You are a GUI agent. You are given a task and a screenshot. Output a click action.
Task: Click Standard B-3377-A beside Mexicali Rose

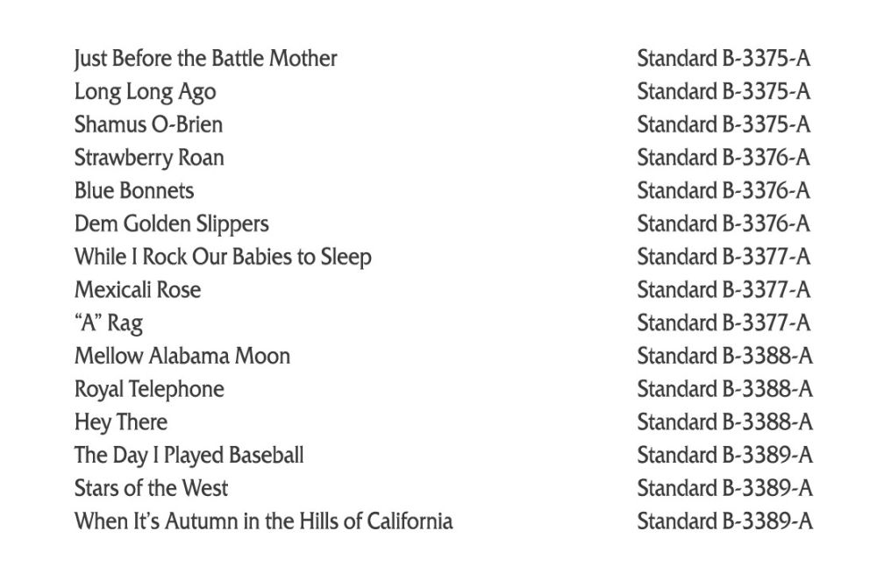click(x=724, y=289)
